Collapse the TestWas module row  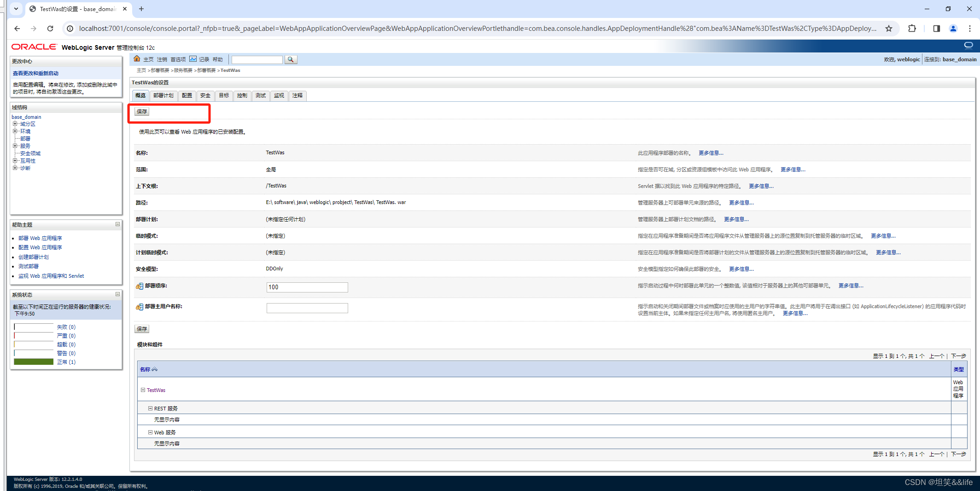coord(143,390)
